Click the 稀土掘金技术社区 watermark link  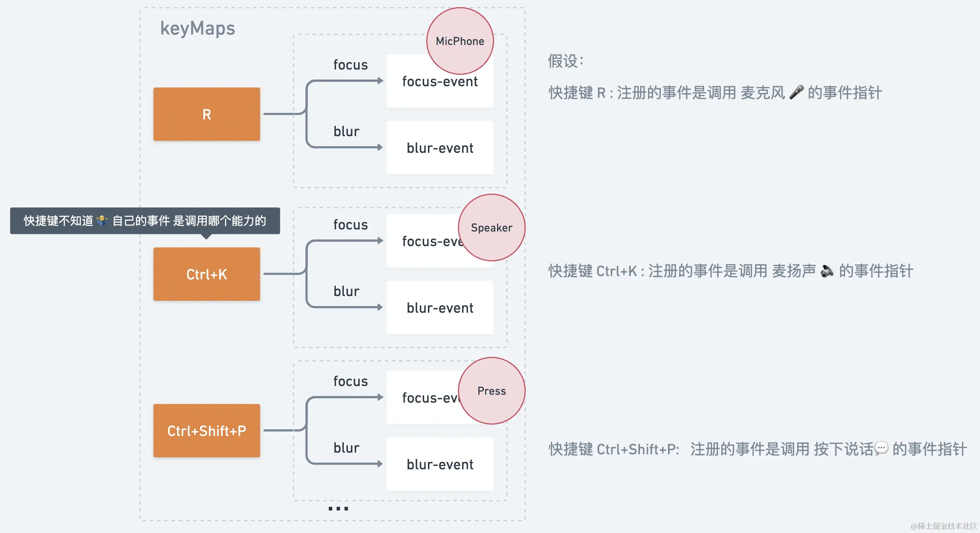click(943, 526)
